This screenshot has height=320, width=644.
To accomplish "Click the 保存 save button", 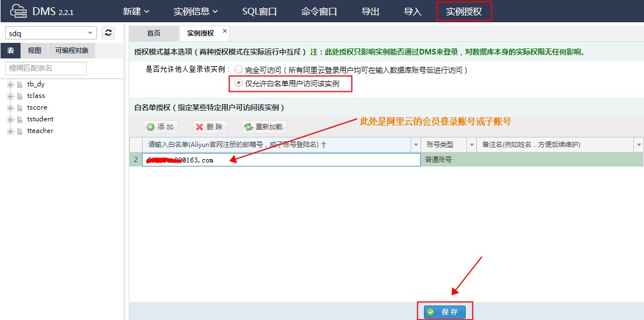I will point(444,312).
